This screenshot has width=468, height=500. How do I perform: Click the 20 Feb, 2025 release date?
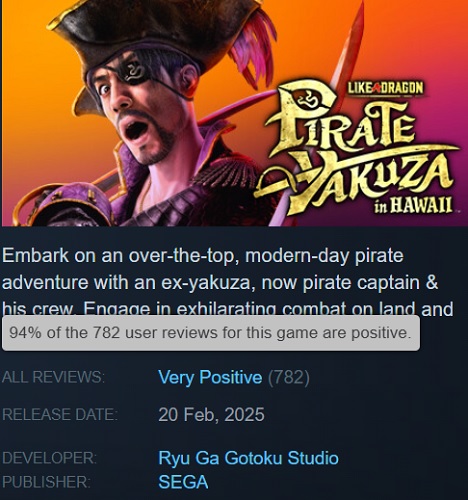pyautogui.click(x=211, y=414)
